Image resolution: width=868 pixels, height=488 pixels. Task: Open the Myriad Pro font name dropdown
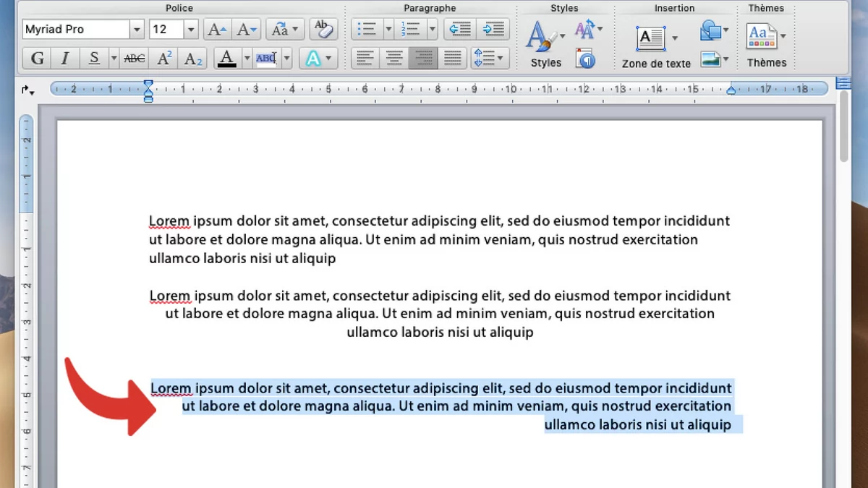137,30
